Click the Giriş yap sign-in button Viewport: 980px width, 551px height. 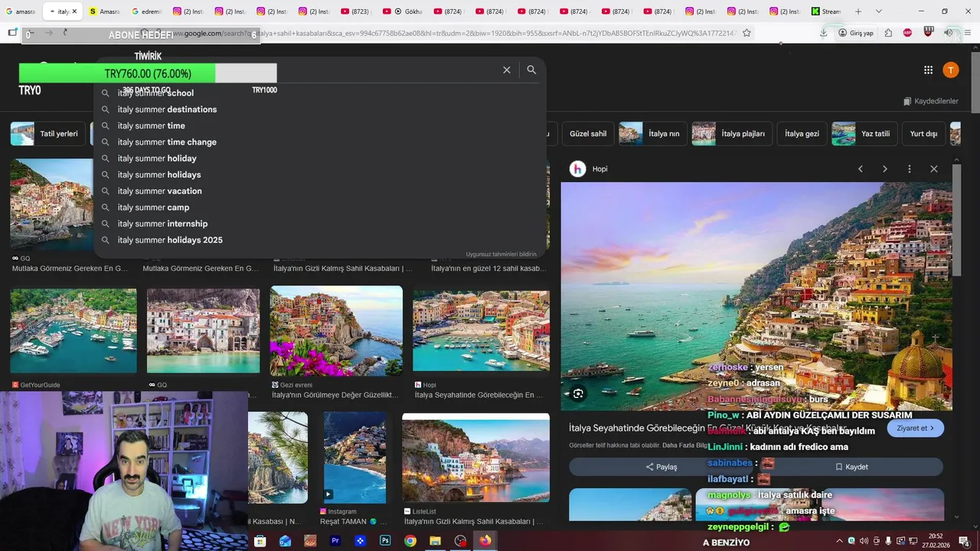coord(855,33)
